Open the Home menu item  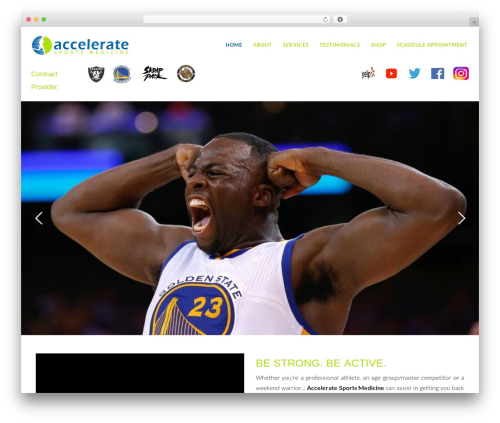point(234,45)
